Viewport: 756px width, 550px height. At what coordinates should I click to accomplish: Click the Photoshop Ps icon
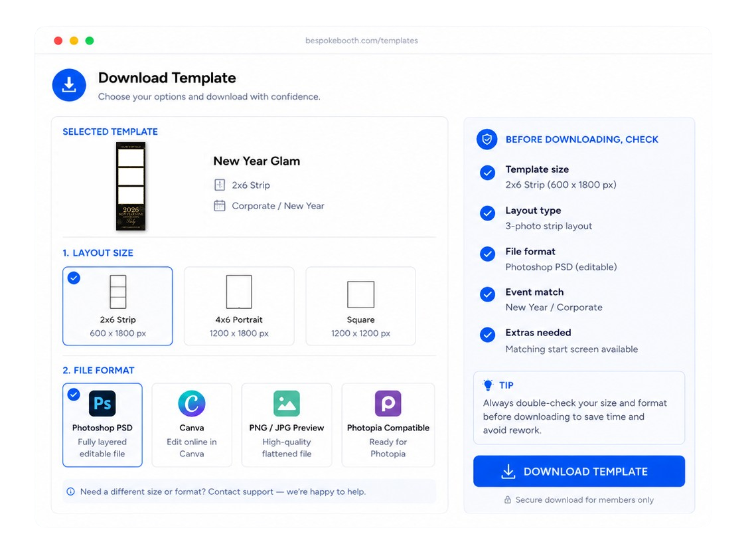click(102, 403)
